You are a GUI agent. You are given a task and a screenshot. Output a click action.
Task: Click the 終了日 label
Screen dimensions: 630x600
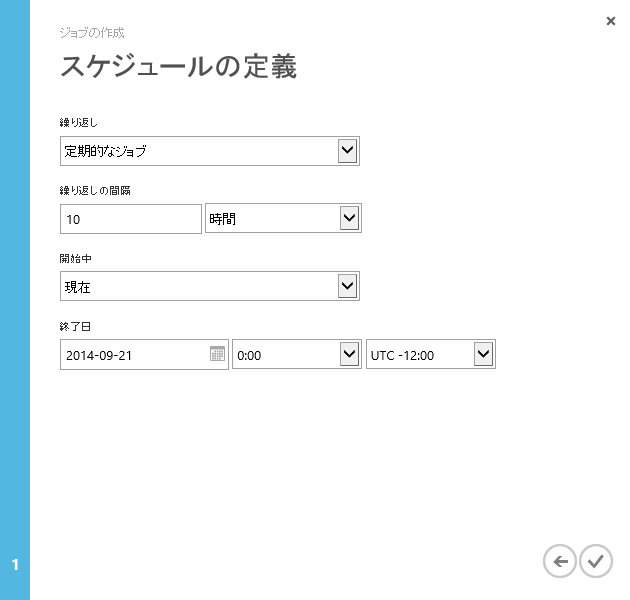(x=76, y=326)
